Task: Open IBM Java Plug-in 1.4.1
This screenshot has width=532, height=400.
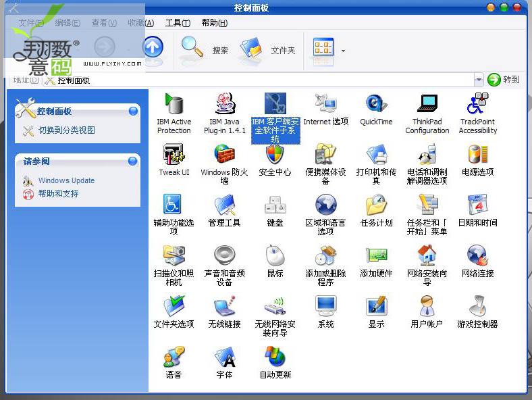Action: click(225, 103)
